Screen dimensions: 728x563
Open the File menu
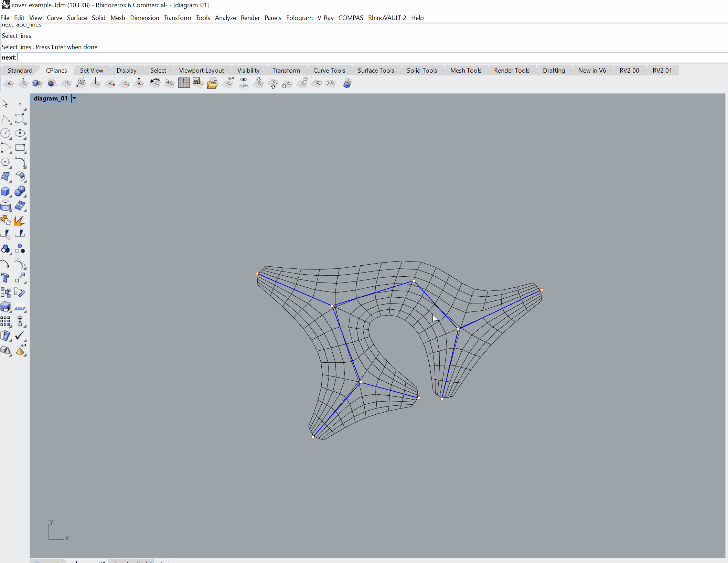[x=5, y=18]
